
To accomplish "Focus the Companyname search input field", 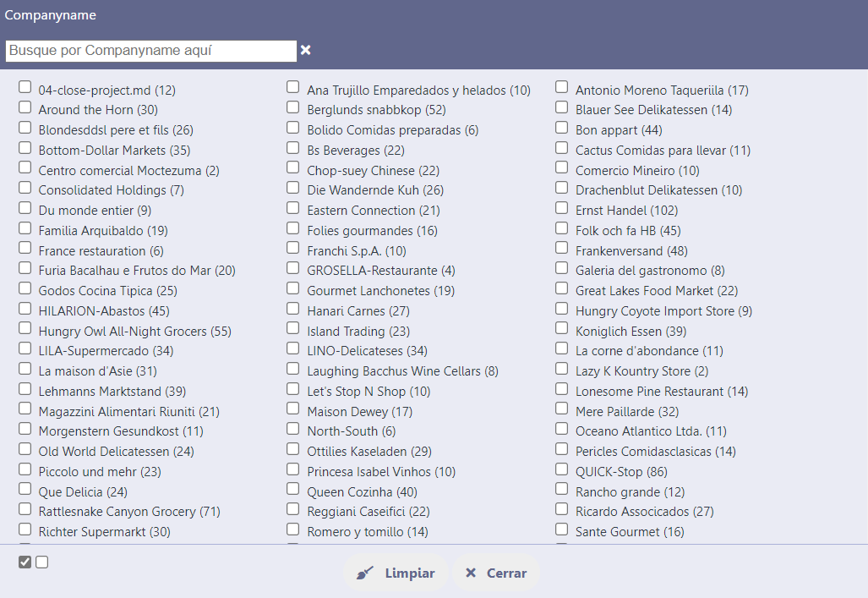I will 151,51.
